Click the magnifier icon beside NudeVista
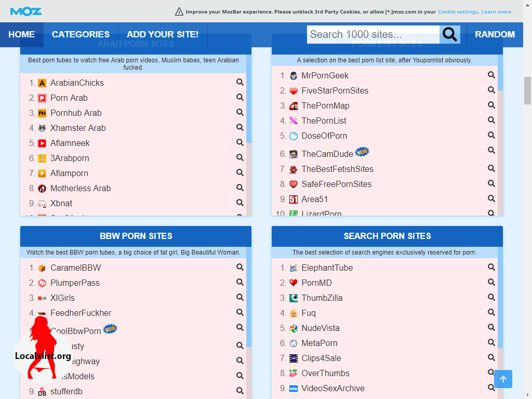The height and width of the screenshot is (399, 532). point(491,327)
